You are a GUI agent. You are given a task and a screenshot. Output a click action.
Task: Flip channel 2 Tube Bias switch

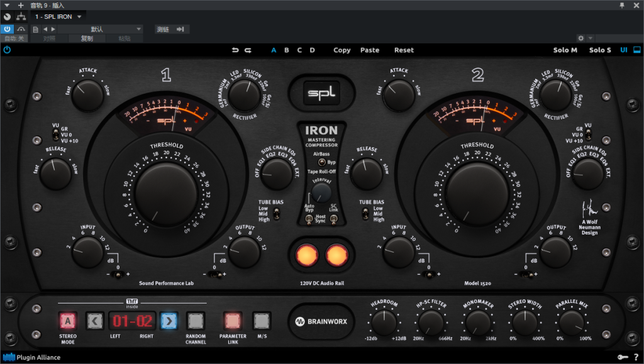(365, 213)
